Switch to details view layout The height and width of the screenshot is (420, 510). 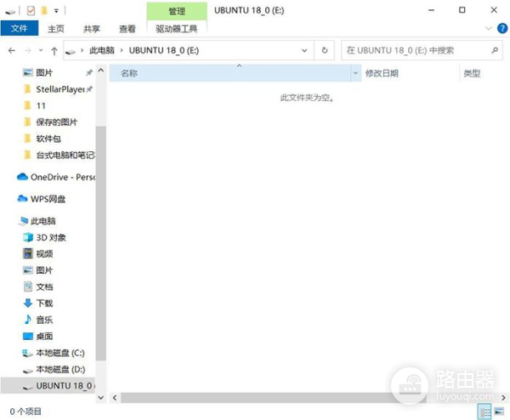pyautogui.click(x=484, y=411)
